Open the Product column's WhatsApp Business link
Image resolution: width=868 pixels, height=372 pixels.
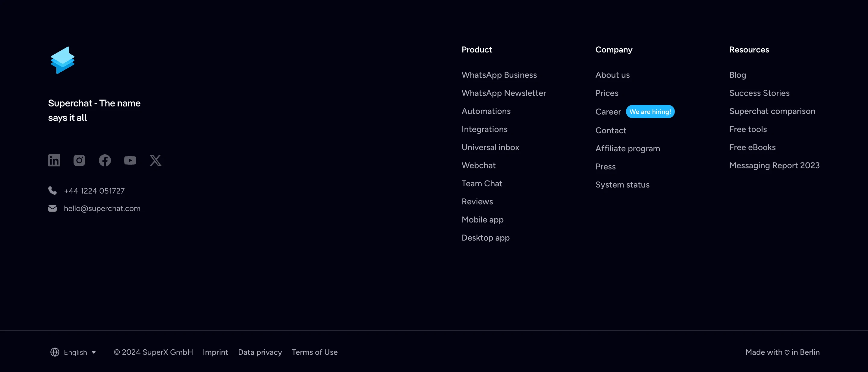coord(499,75)
